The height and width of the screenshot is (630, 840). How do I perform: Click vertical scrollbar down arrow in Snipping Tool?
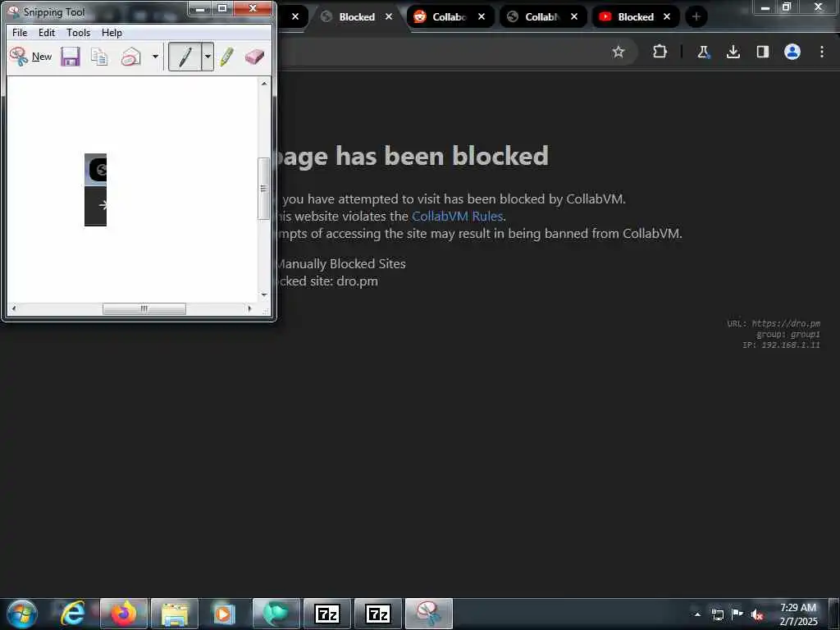point(263,294)
